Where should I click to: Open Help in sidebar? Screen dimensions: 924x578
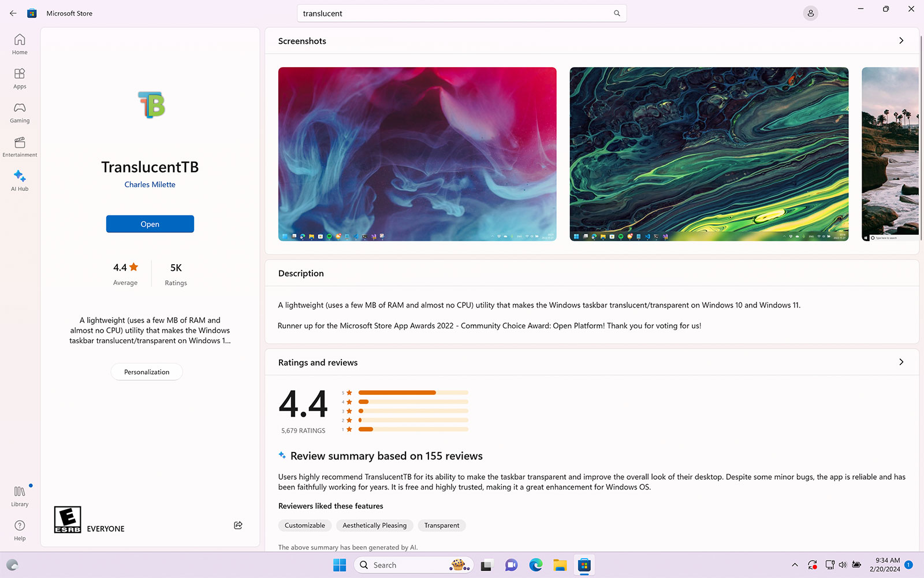point(20,530)
